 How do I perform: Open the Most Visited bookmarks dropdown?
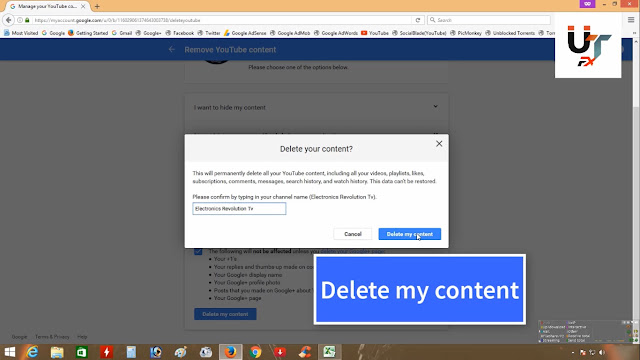pyautogui.click(x=21, y=33)
